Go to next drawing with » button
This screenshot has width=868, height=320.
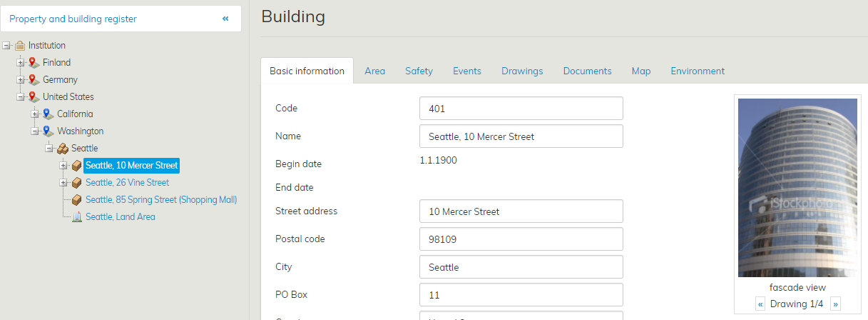pyautogui.click(x=835, y=304)
